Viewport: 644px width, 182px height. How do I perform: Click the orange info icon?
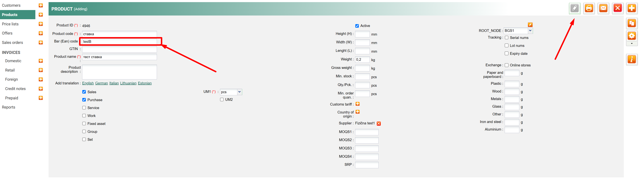tap(632, 60)
